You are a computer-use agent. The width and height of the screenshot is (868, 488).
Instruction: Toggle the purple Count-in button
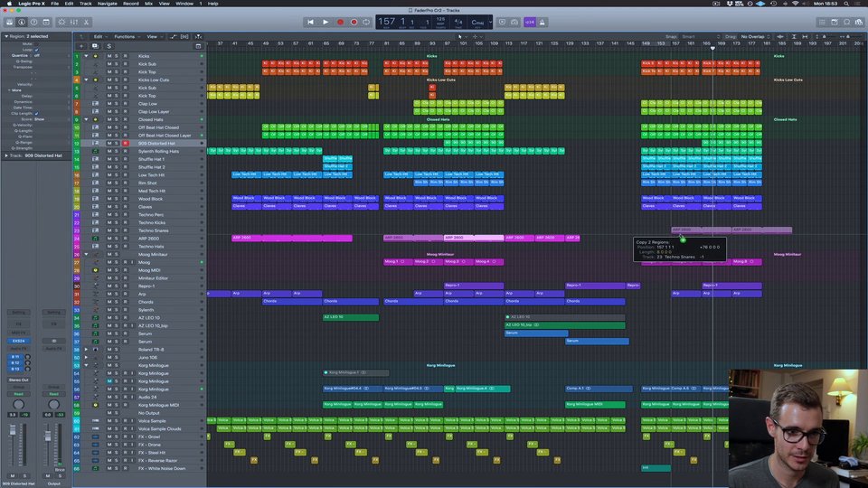point(529,22)
